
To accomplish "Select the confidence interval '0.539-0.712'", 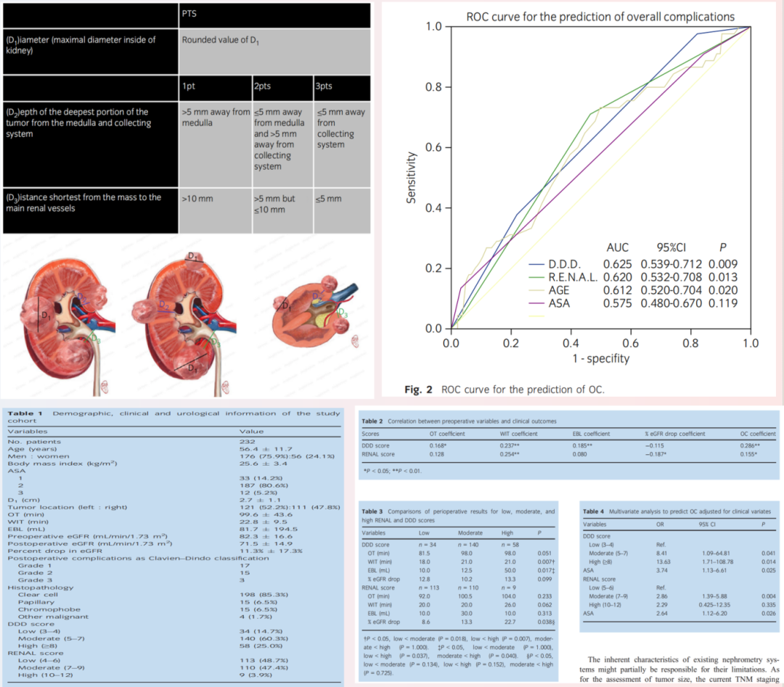I will click(671, 264).
